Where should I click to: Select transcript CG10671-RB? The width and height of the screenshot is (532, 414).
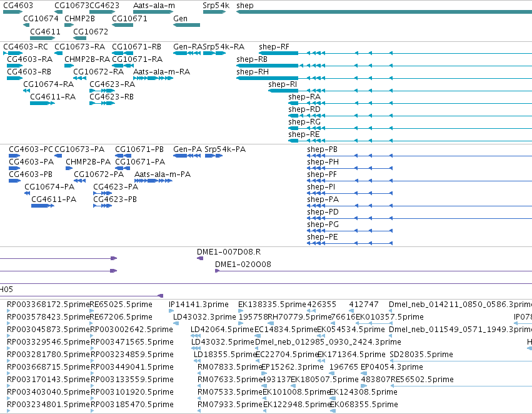(136, 47)
